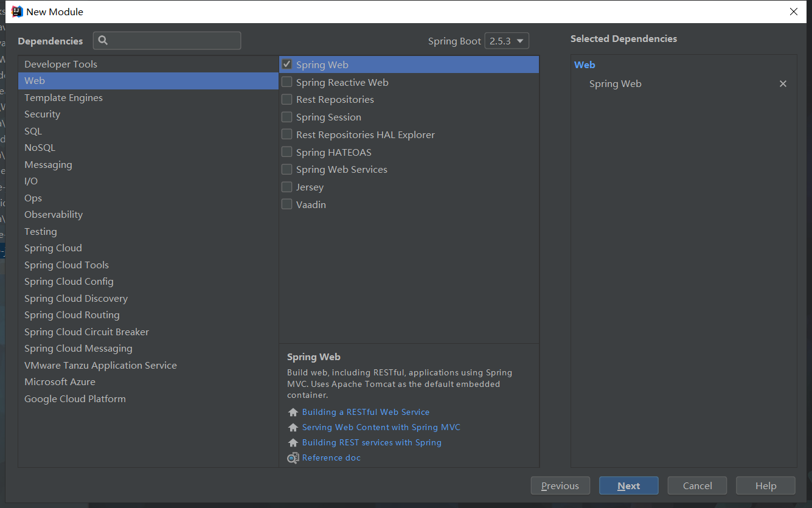Choose the Spring Cloud Discovery category
This screenshot has height=508, width=812.
coord(76,299)
